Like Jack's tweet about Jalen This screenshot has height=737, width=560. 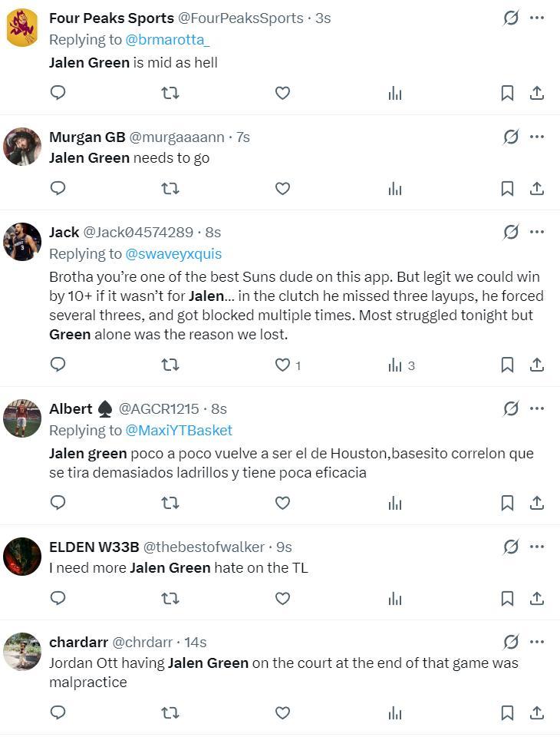pos(283,365)
